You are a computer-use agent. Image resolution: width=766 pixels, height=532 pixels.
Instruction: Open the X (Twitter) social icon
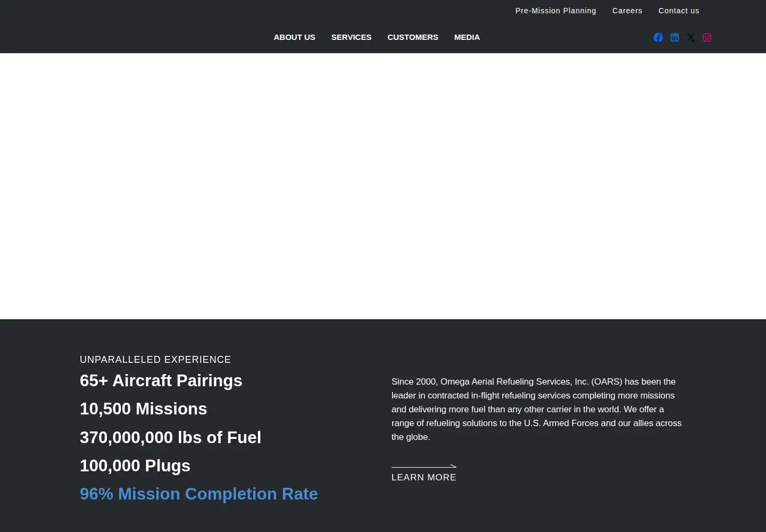[x=690, y=37]
